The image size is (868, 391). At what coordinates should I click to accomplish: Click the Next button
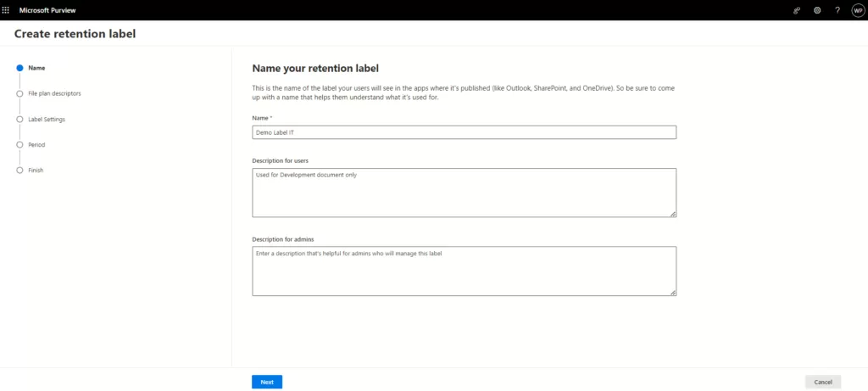(x=266, y=382)
